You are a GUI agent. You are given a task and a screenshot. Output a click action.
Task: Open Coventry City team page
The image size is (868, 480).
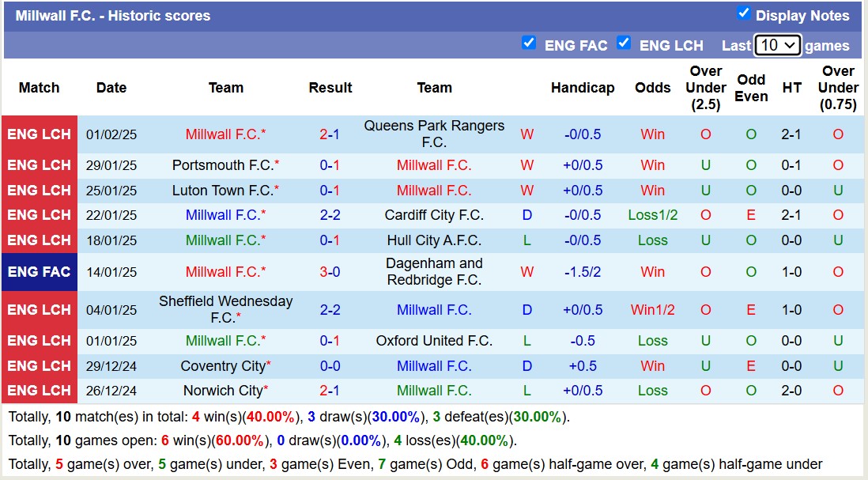point(223,366)
